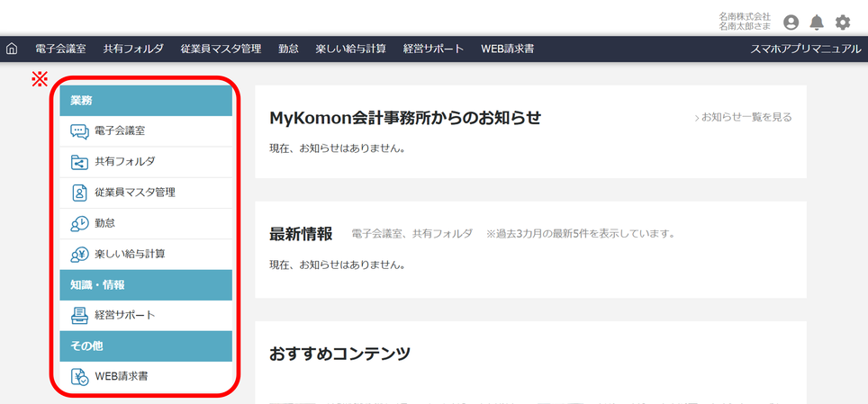
Task: Click the お知らせ一覧を見る link
Action: (x=744, y=117)
